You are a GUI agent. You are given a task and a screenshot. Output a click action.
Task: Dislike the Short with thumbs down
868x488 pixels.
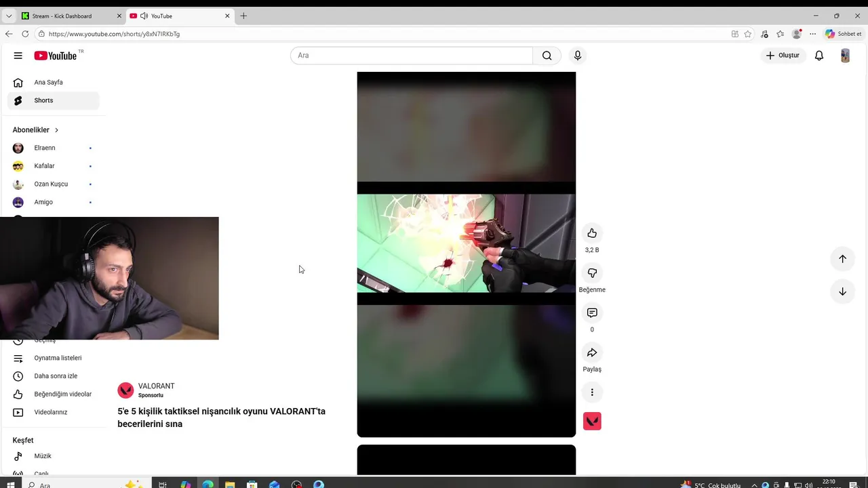(592, 273)
